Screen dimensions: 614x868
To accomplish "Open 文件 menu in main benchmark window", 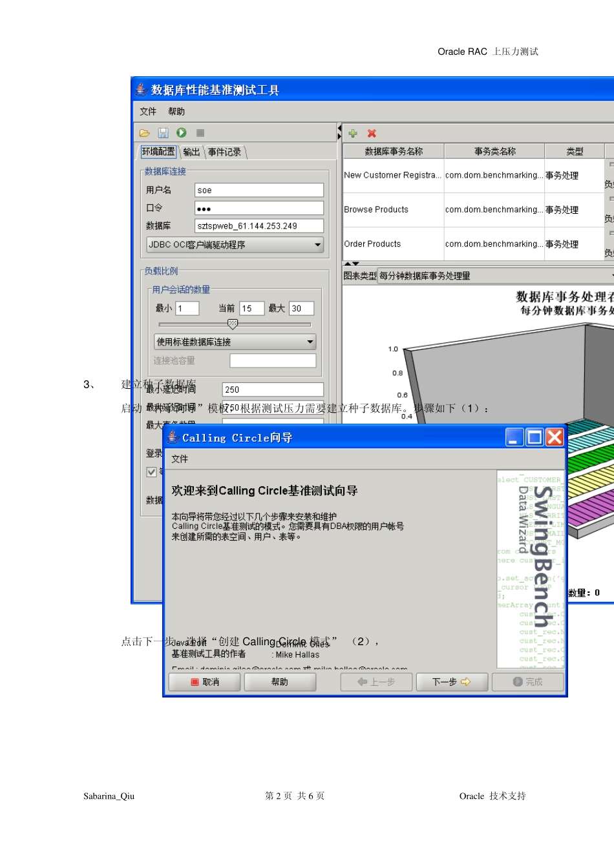I will (148, 111).
